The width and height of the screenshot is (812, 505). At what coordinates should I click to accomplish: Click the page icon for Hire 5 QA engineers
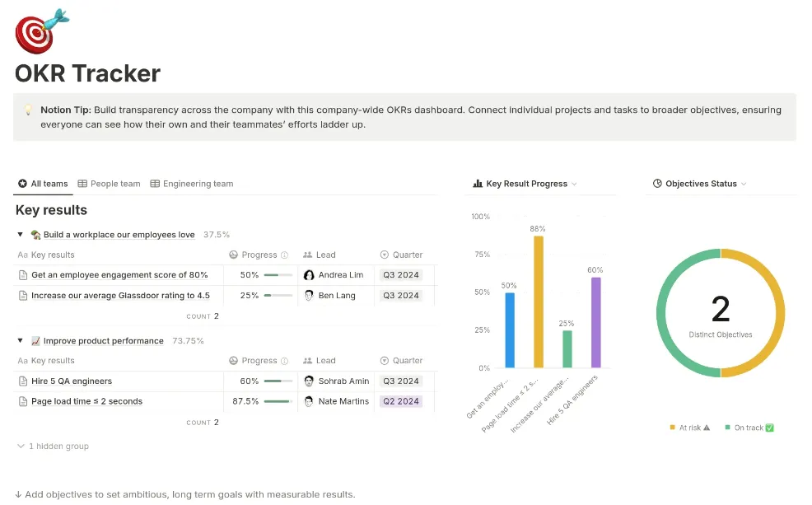(23, 381)
